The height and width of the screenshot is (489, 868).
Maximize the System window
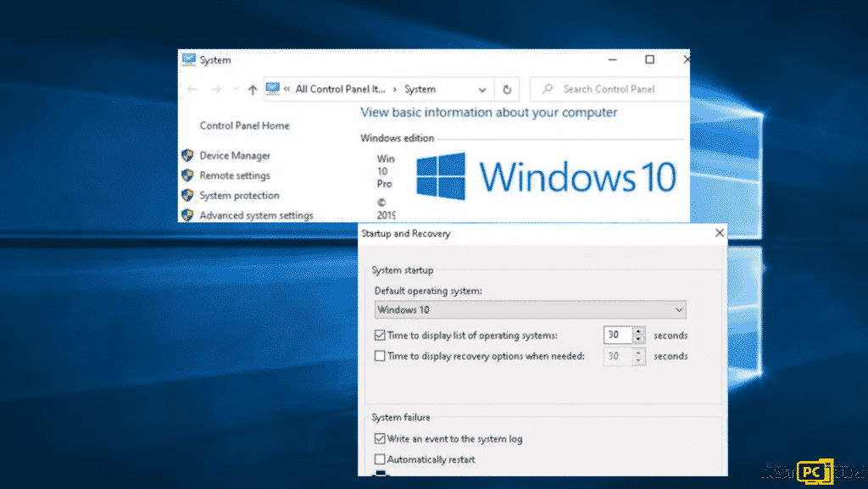point(650,59)
